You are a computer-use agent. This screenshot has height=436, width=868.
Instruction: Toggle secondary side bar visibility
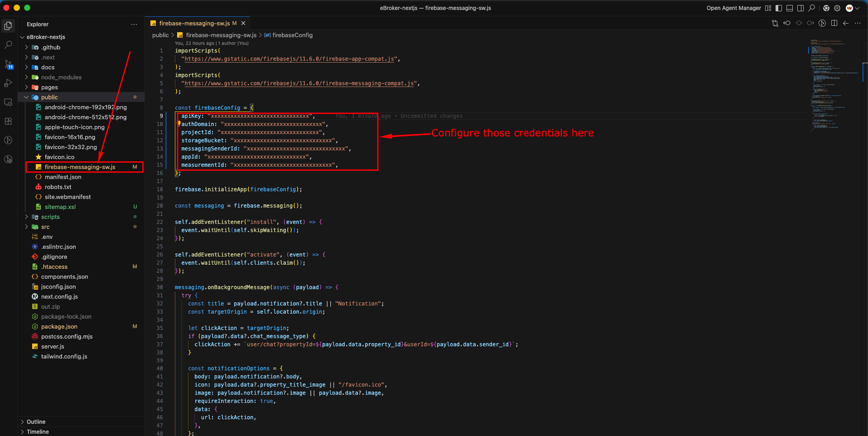coord(800,8)
